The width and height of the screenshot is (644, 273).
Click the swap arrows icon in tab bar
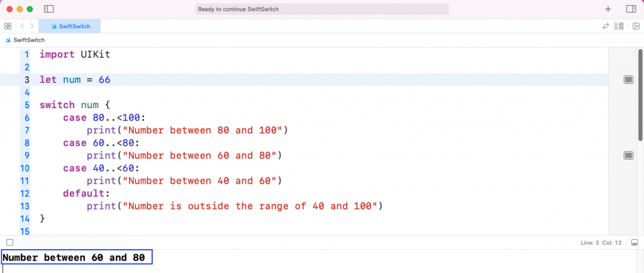click(606, 26)
